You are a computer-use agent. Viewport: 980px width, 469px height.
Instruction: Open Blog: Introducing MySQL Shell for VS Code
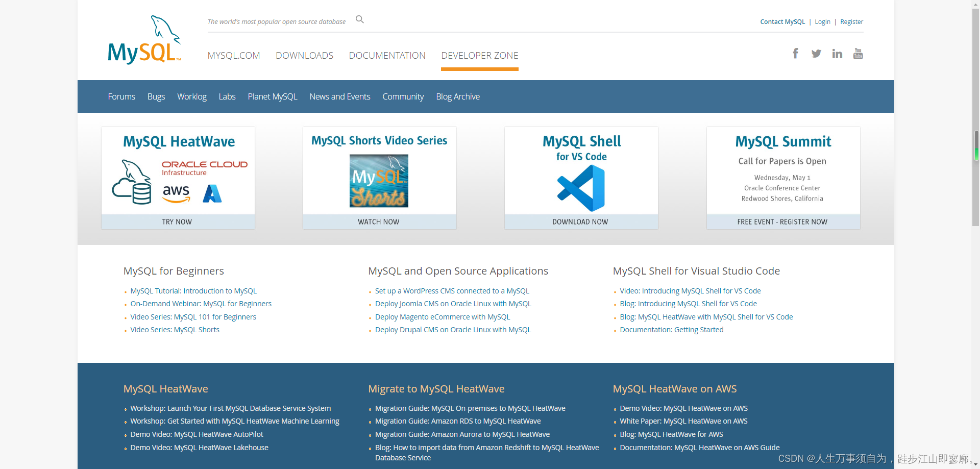coord(688,304)
